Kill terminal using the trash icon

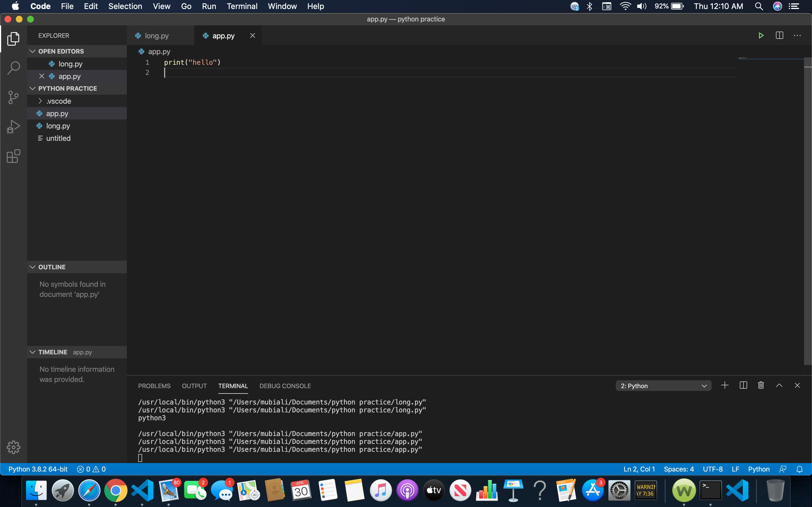[x=761, y=385]
